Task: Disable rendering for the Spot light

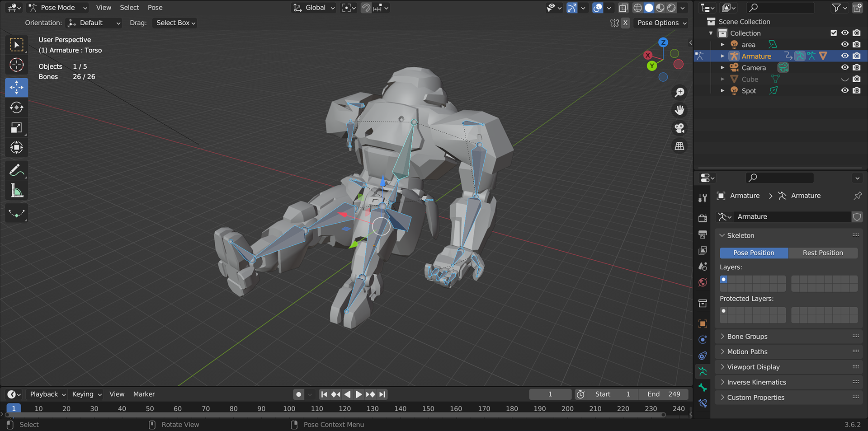Action: click(857, 90)
